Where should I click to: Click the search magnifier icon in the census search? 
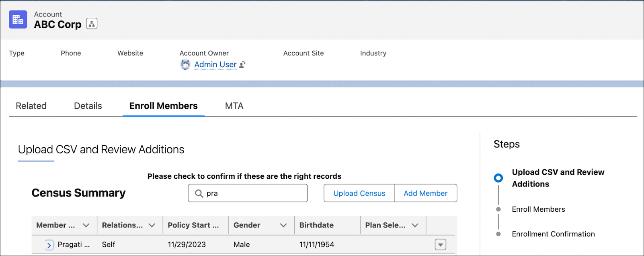[199, 194]
